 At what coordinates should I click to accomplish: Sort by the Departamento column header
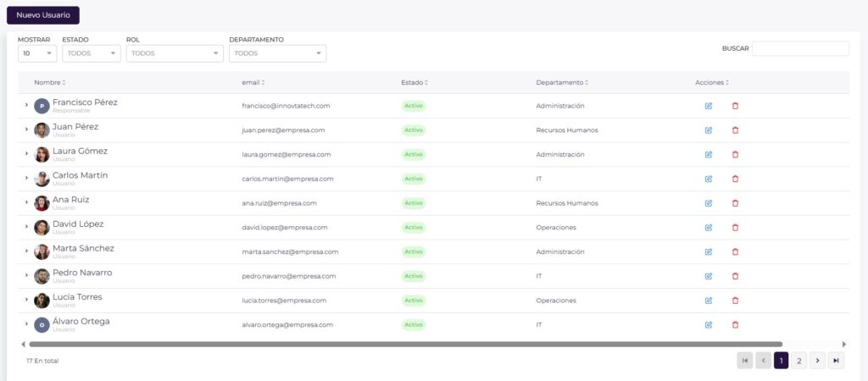tap(561, 83)
